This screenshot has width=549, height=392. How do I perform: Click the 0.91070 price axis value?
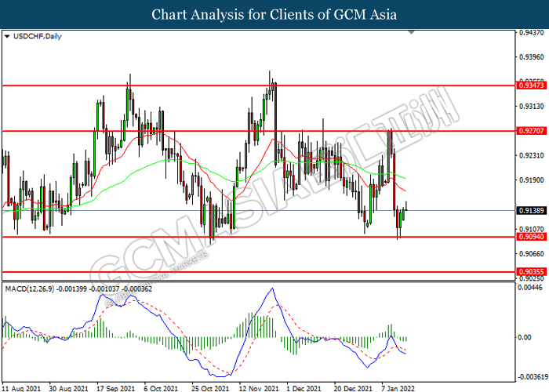pyautogui.click(x=532, y=229)
